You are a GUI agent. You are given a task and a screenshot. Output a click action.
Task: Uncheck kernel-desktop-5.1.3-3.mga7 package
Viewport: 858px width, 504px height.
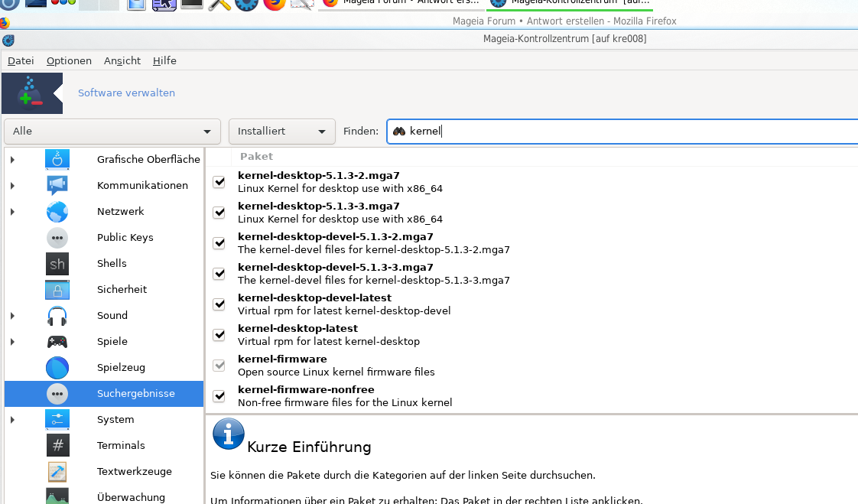(219, 213)
